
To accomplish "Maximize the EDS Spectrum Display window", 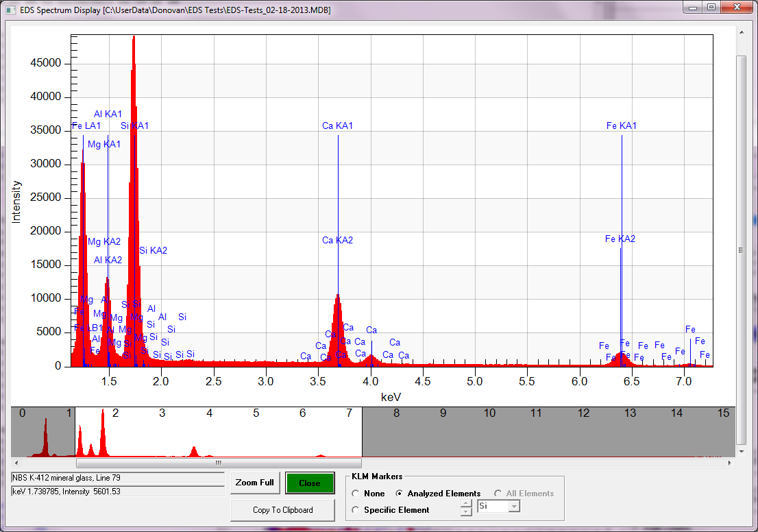I will [711, 8].
